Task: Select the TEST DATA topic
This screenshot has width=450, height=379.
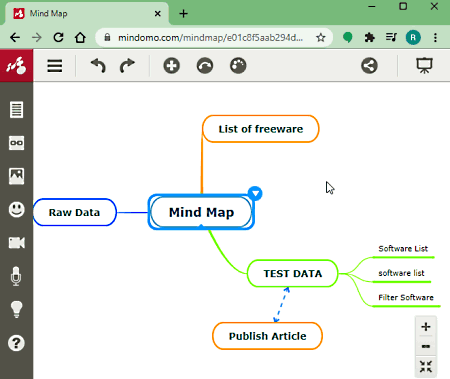Action: click(293, 274)
